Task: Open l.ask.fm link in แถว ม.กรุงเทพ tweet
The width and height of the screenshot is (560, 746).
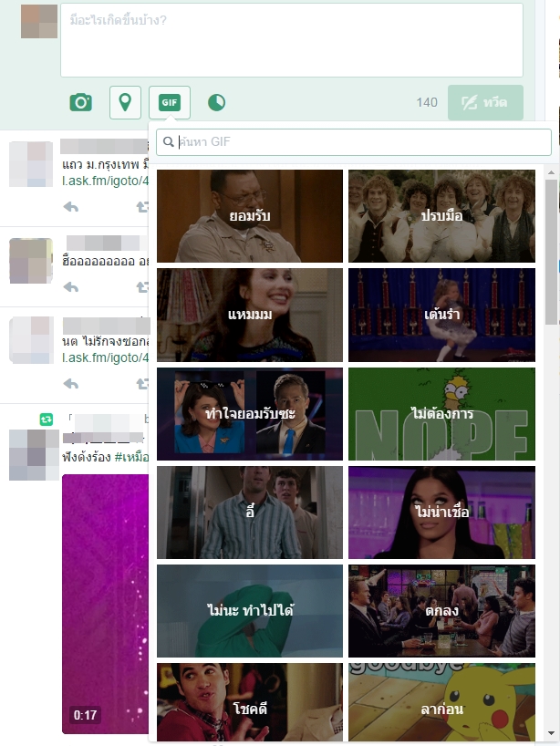Action: (105, 181)
